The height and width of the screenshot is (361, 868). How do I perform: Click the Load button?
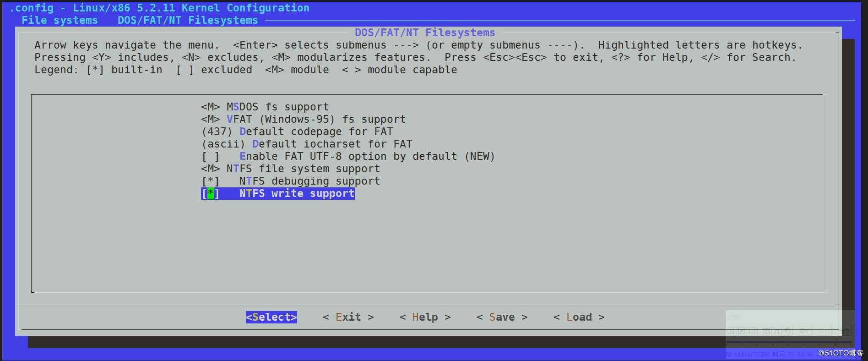click(579, 317)
